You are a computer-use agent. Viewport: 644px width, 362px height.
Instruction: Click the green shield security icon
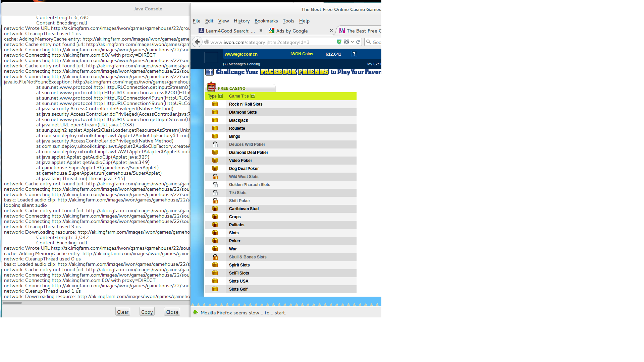click(x=339, y=42)
